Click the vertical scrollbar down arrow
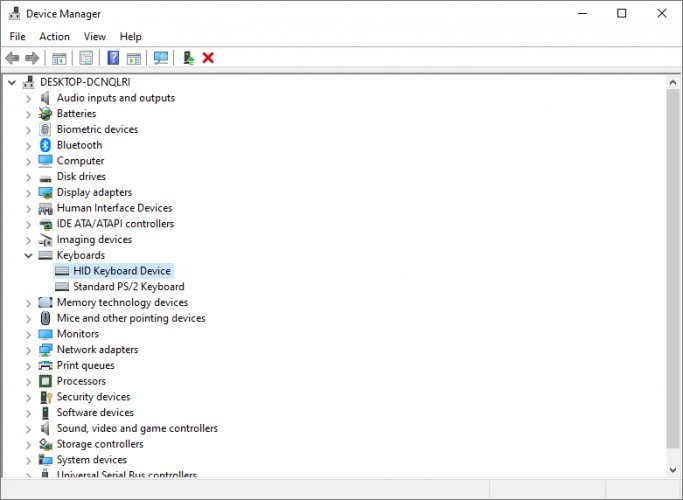 pyautogui.click(x=673, y=468)
